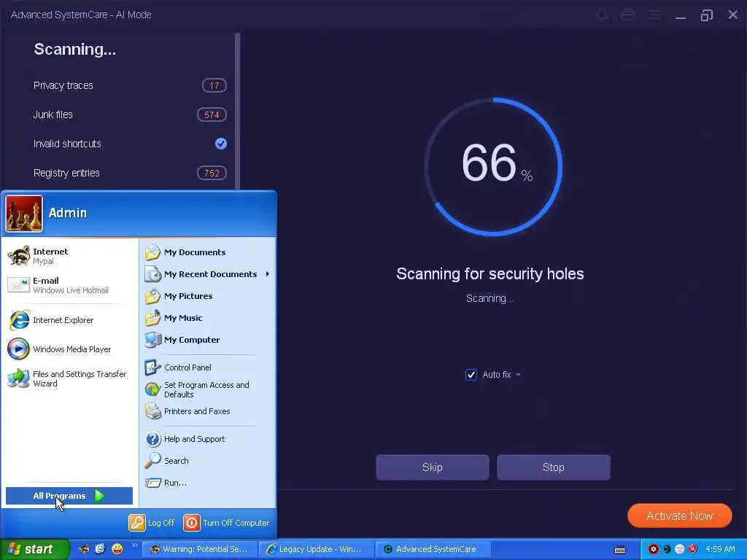Click the scan list vertical scrollbar
Image resolution: width=747 pixels, height=560 pixels.
(x=237, y=111)
